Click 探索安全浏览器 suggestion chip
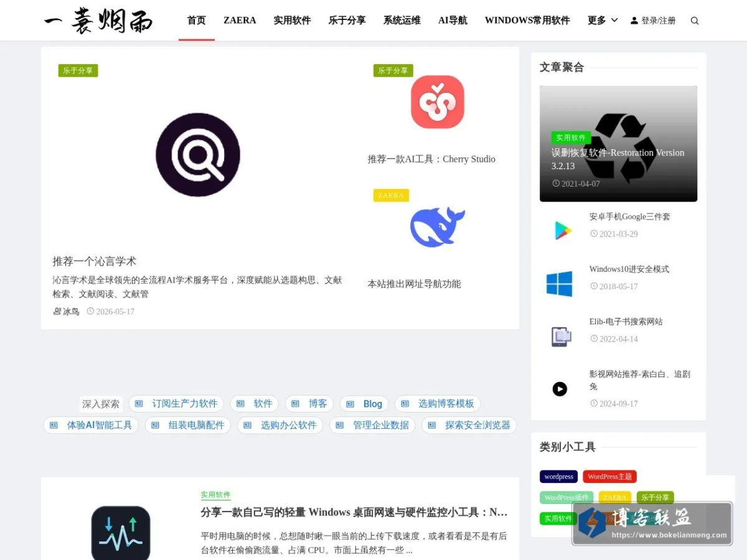The image size is (747, 560). pos(469,425)
